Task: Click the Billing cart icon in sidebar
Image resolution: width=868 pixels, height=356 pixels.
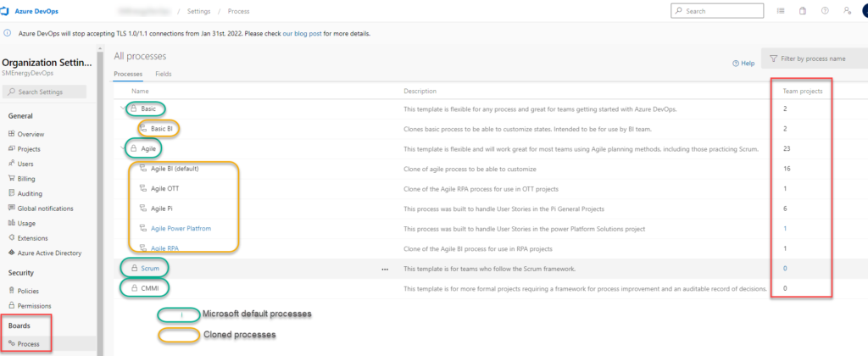Action: coord(12,179)
